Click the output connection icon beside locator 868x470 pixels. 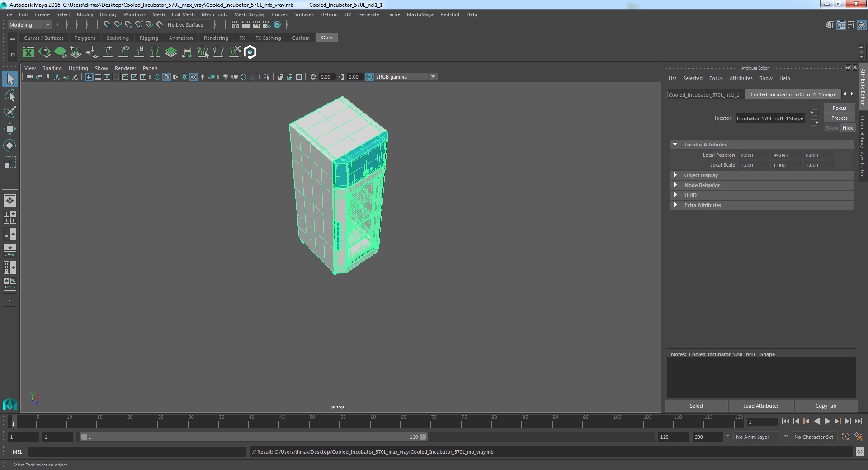point(815,122)
